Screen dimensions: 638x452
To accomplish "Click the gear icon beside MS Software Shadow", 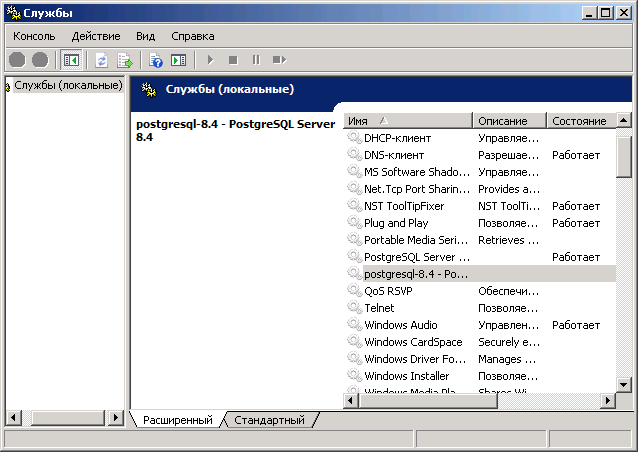I will pos(354,172).
